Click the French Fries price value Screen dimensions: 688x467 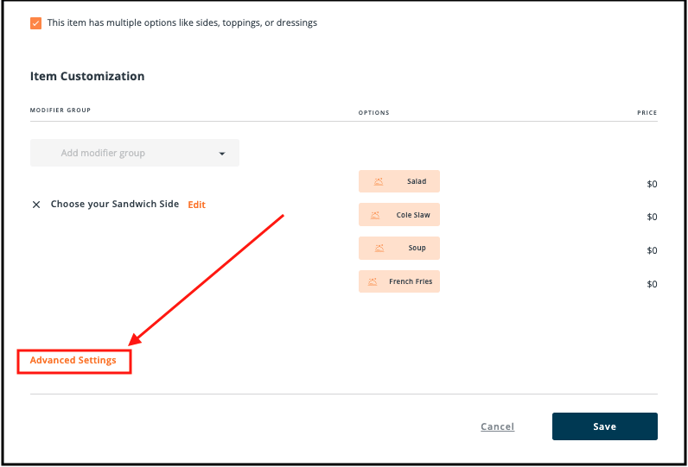point(652,284)
